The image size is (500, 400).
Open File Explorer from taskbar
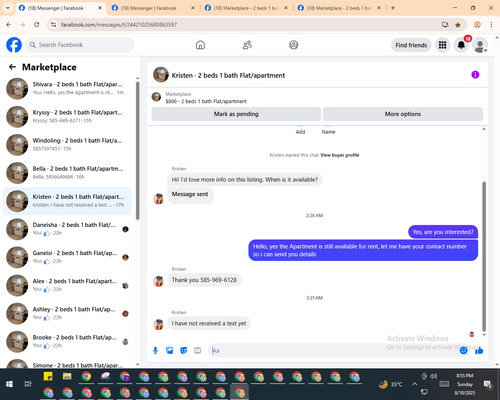(67, 377)
